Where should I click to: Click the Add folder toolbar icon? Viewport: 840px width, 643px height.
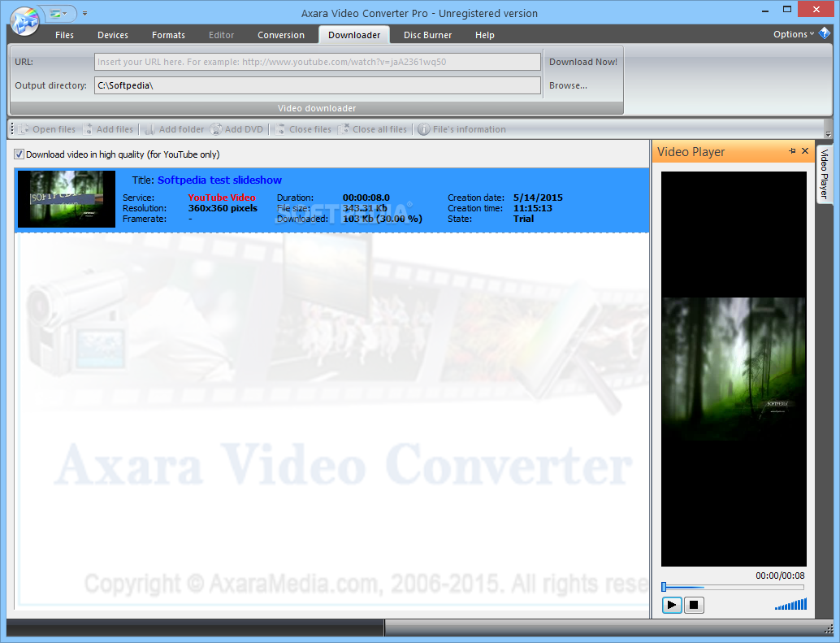(x=150, y=129)
